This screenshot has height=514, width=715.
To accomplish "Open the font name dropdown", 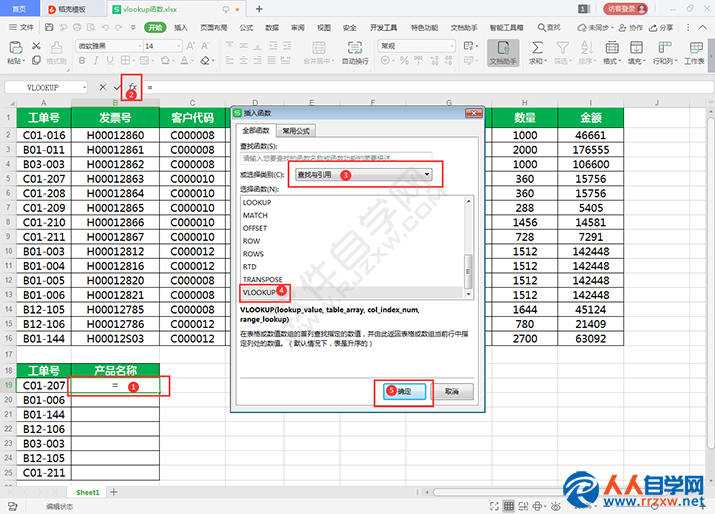I will click(140, 46).
